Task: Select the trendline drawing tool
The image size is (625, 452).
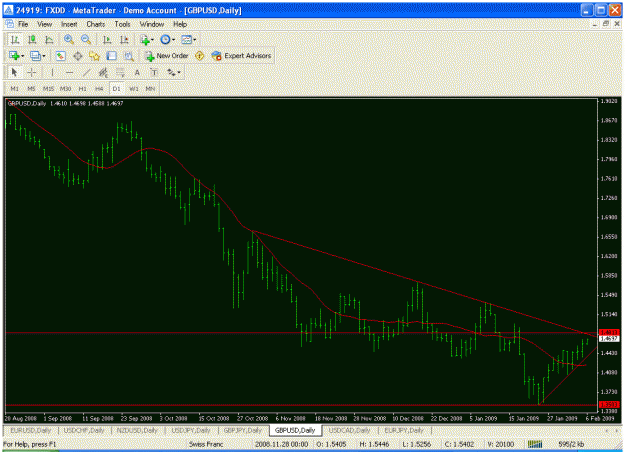Action: click(86, 72)
